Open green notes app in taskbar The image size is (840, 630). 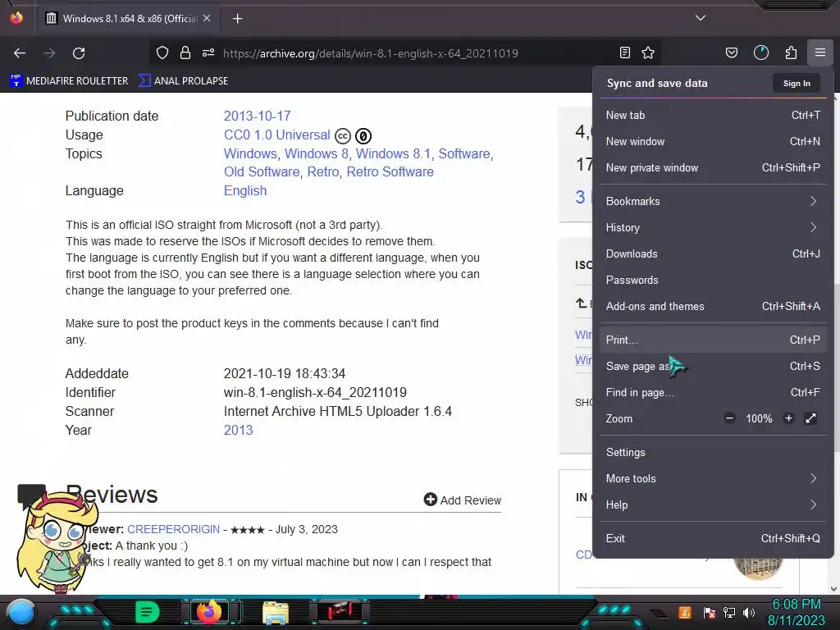click(x=147, y=612)
